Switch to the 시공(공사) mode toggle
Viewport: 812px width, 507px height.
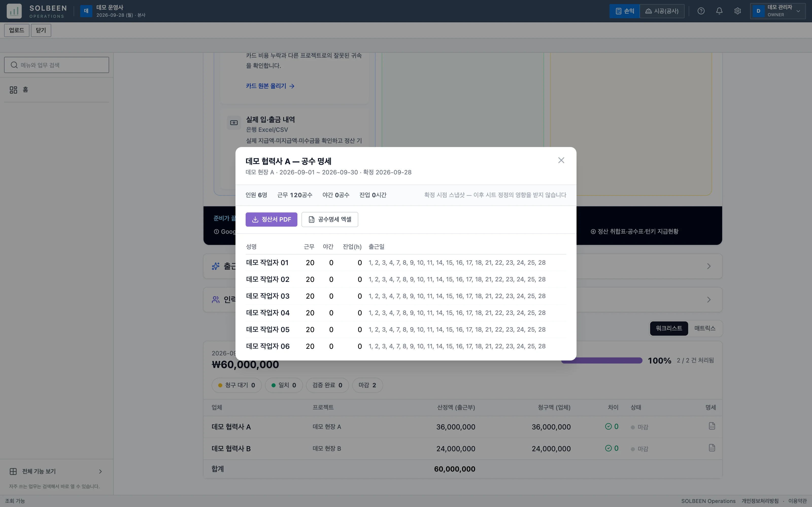click(x=662, y=11)
